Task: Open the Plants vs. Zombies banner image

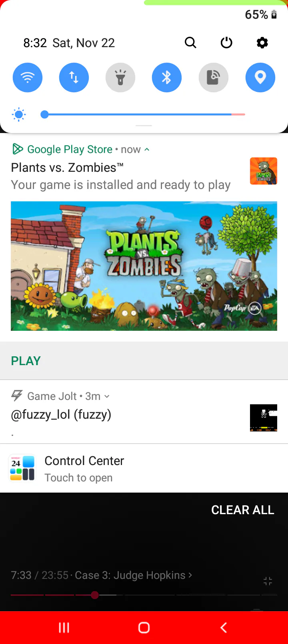Action: pos(144,266)
